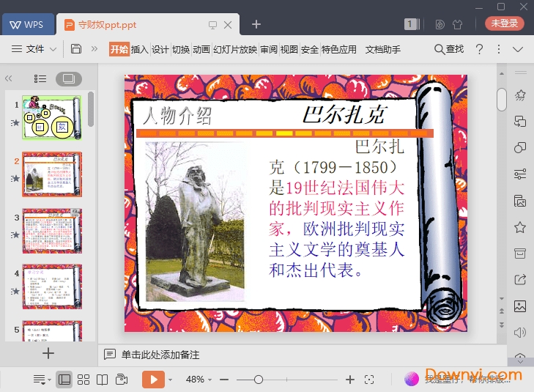Open the picture template icon in right sidebar
534x392 pixels.
coord(520,201)
